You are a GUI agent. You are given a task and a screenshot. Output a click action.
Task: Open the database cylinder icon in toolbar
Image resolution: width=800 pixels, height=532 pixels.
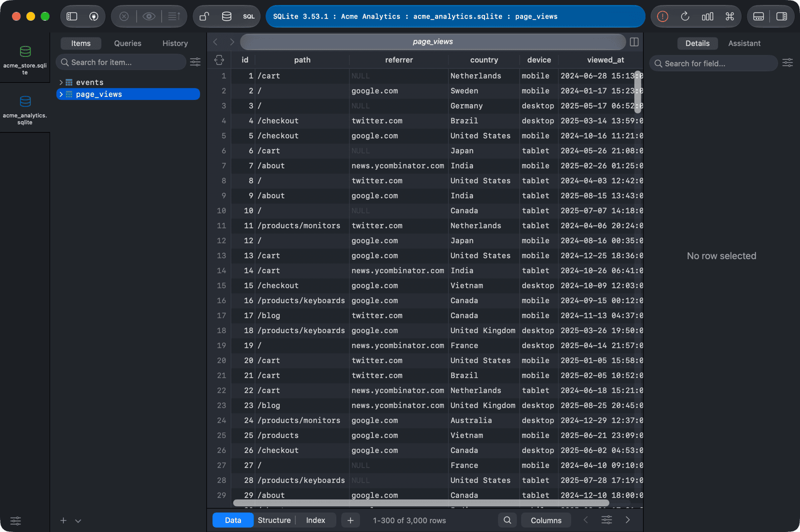[x=226, y=16]
